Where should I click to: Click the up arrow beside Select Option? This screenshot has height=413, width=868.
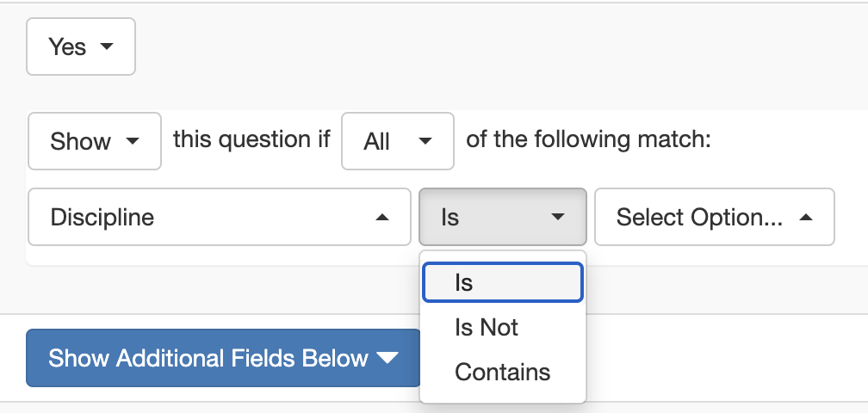pos(806,218)
